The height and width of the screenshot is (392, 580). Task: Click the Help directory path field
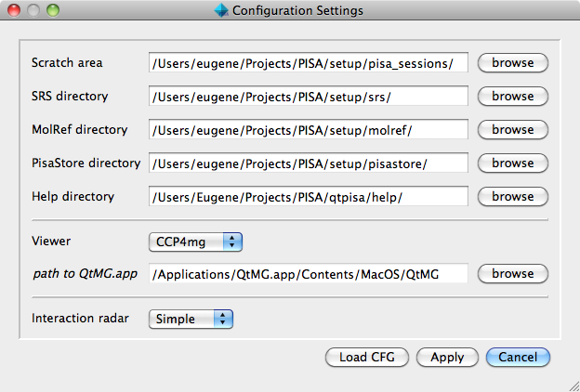click(x=308, y=197)
